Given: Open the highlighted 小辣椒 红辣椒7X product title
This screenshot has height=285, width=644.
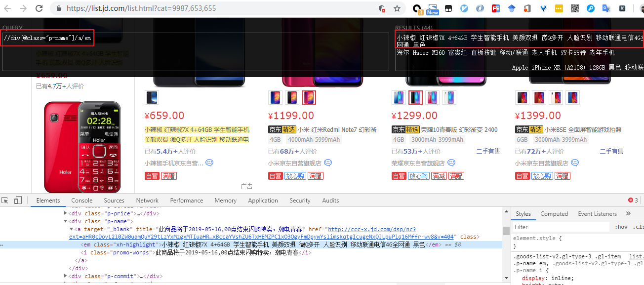Looking at the screenshot, I should (x=197, y=135).
